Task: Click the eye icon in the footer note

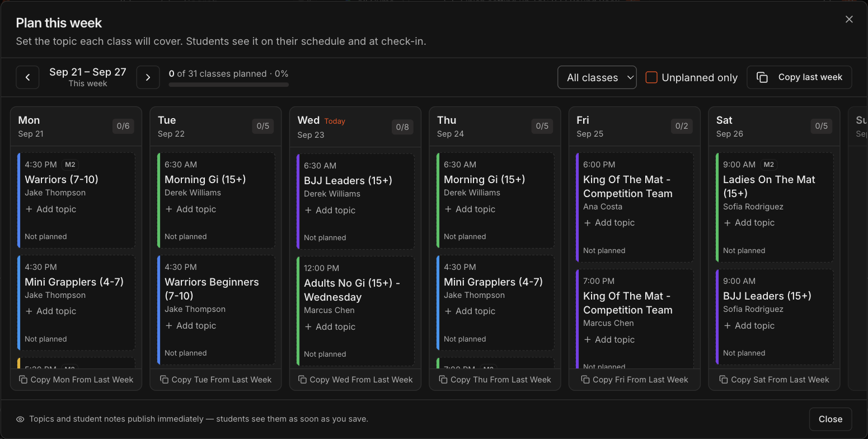Action: click(20, 419)
